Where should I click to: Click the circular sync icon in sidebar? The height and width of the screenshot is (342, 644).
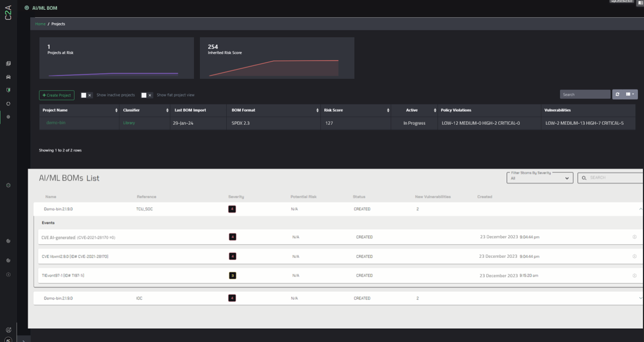click(x=8, y=104)
